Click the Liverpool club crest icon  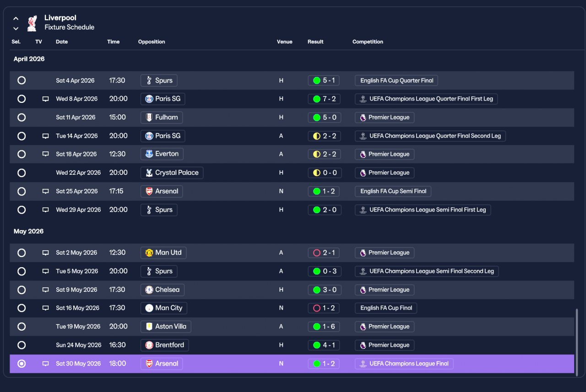point(32,23)
